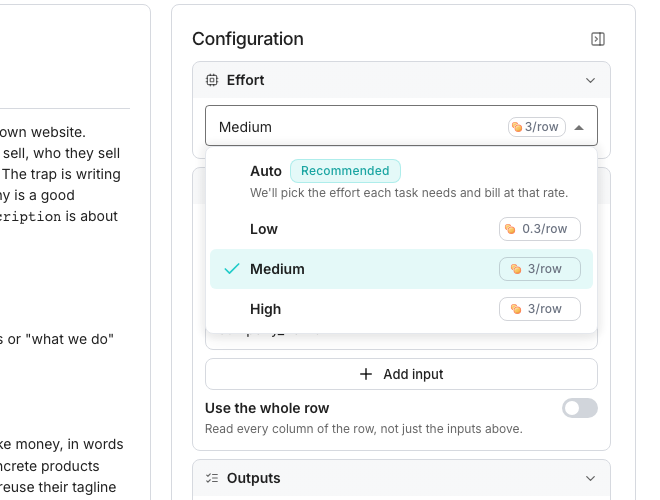660x500 pixels.
Task: Choose the Low effort option
Action: click(401, 229)
